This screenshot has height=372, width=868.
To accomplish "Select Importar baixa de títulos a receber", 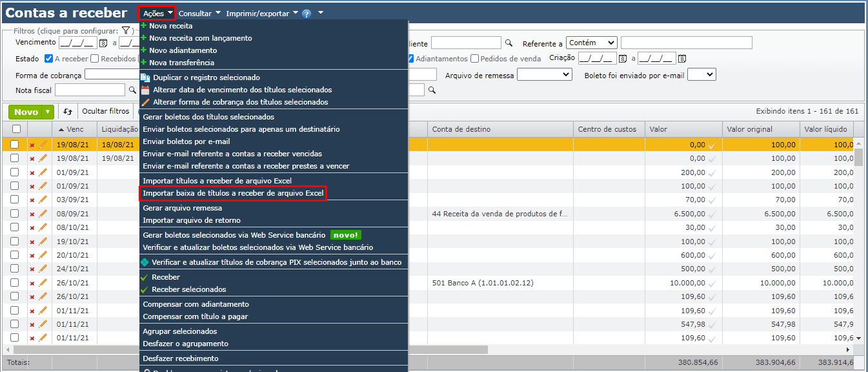I will point(233,193).
